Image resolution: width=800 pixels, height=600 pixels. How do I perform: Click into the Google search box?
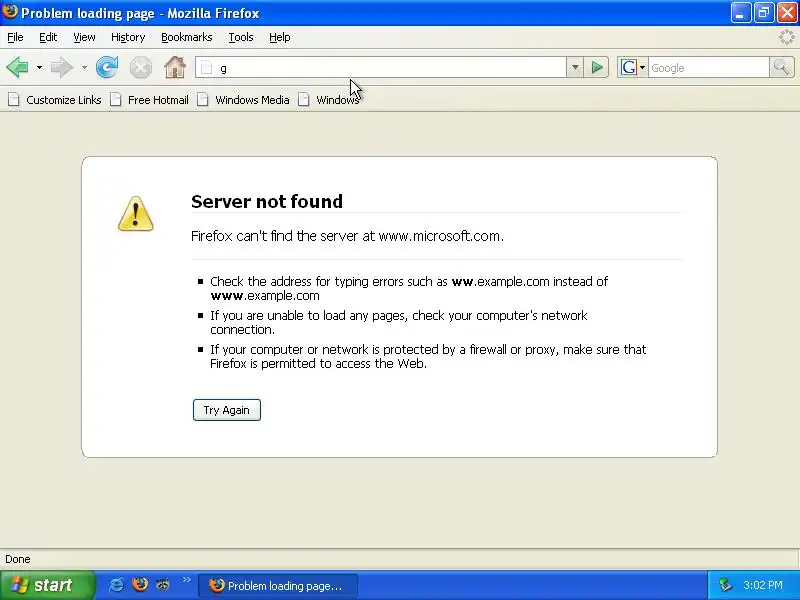coord(708,67)
